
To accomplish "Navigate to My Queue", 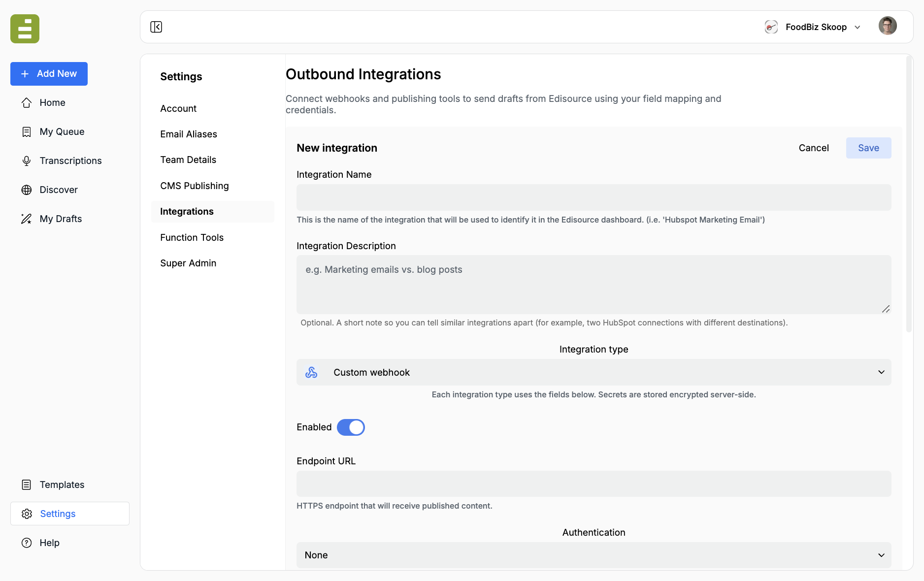I will (62, 131).
